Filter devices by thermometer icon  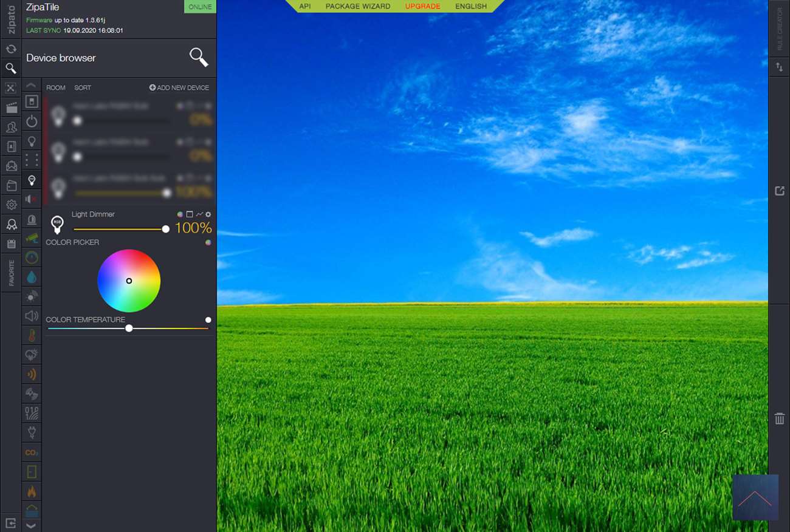click(32, 335)
